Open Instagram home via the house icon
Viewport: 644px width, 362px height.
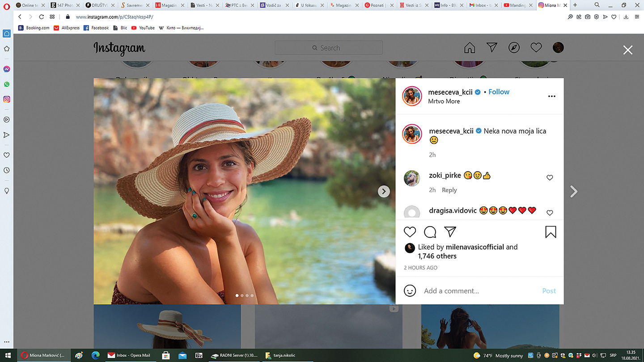pyautogui.click(x=470, y=48)
